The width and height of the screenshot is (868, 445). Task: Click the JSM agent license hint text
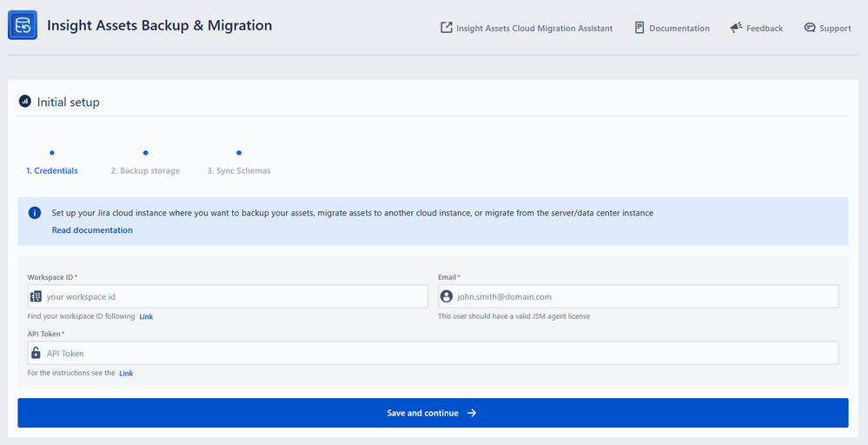(x=514, y=316)
